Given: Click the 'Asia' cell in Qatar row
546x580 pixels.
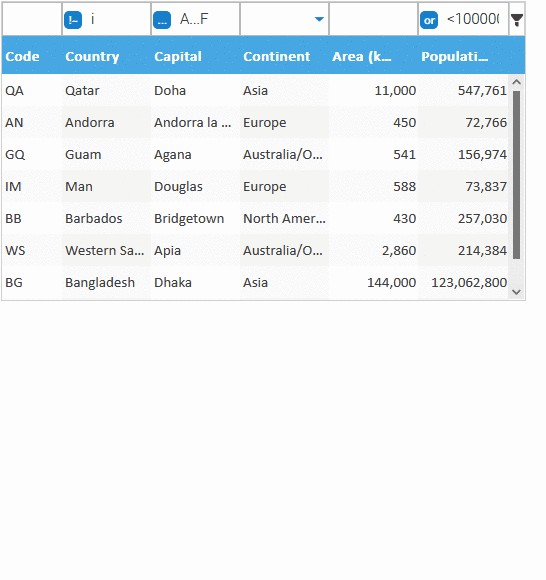Looking at the screenshot, I should point(284,91).
